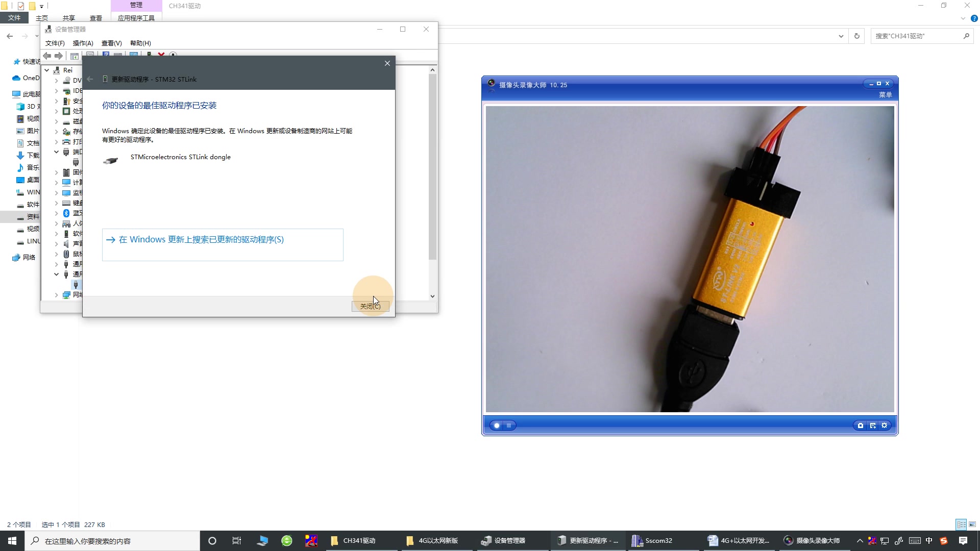Viewport: 980px width, 551px height.
Task: Expand the DVD drives tree node
Action: click(x=57, y=81)
